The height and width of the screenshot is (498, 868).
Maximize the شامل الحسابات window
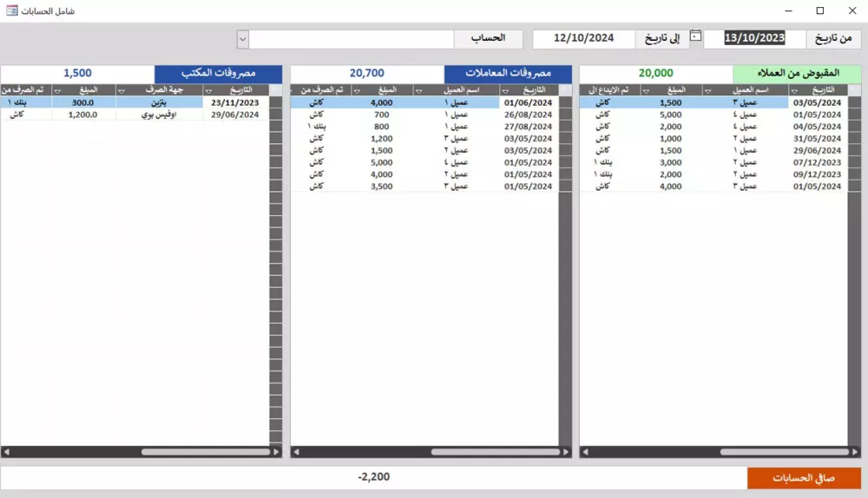[820, 10]
